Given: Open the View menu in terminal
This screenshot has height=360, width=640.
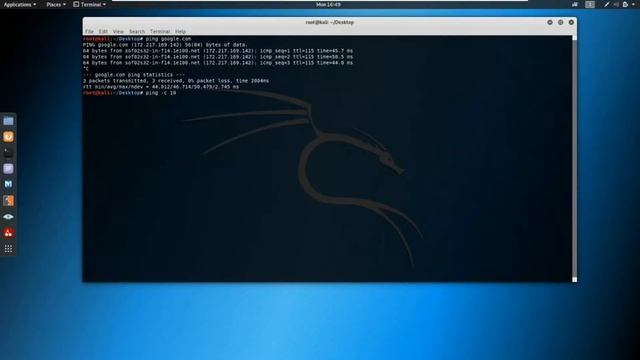Looking at the screenshot, I should (x=118, y=31).
